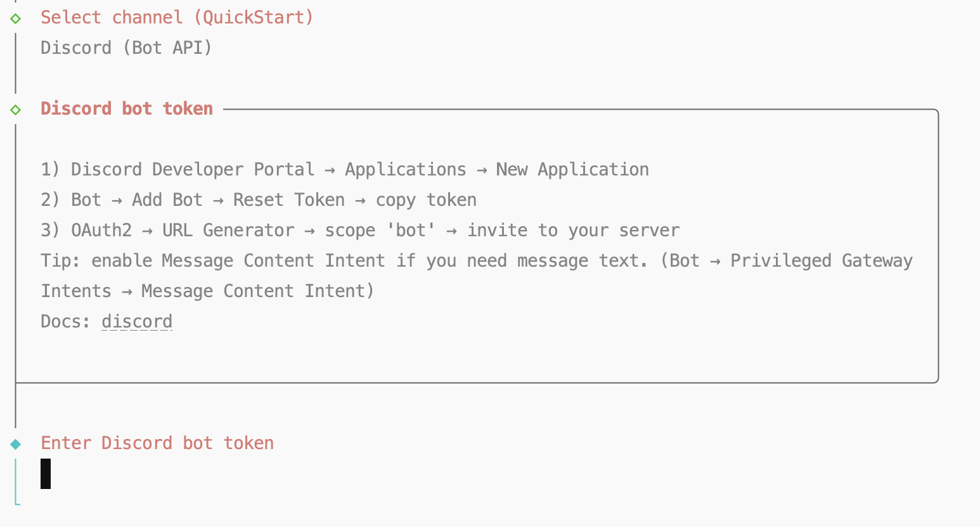980x527 pixels.
Task: Click the Enter Discord bot token prompt label
Action: tap(157, 443)
